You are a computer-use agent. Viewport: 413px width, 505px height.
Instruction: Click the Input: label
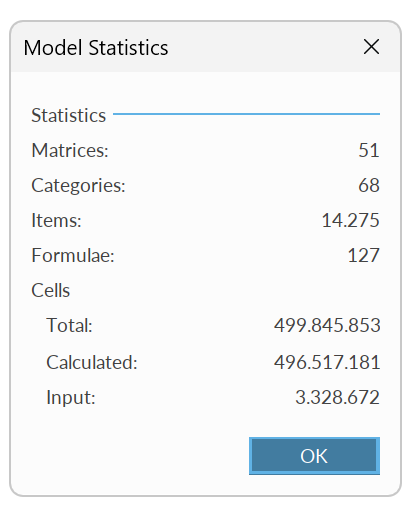(x=71, y=398)
